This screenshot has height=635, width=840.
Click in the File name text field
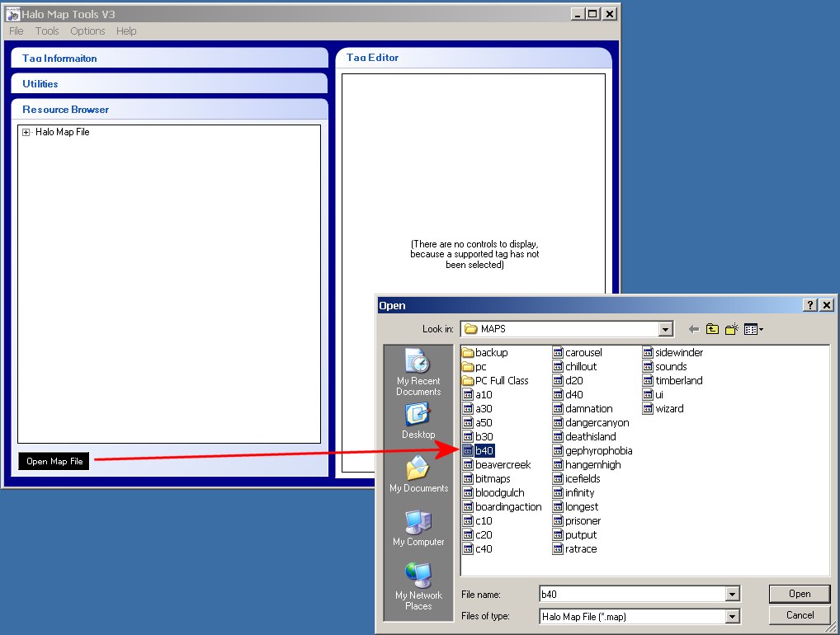(x=631, y=594)
